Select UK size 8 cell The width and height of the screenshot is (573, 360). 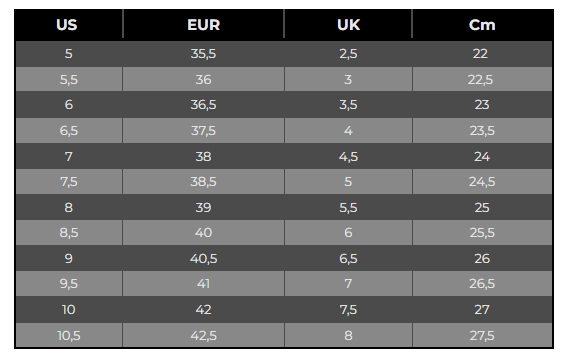pyautogui.click(x=348, y=335)
